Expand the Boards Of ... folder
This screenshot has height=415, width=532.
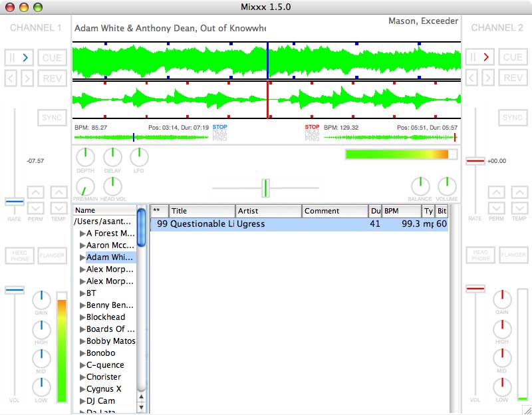(x=82, y=329)
